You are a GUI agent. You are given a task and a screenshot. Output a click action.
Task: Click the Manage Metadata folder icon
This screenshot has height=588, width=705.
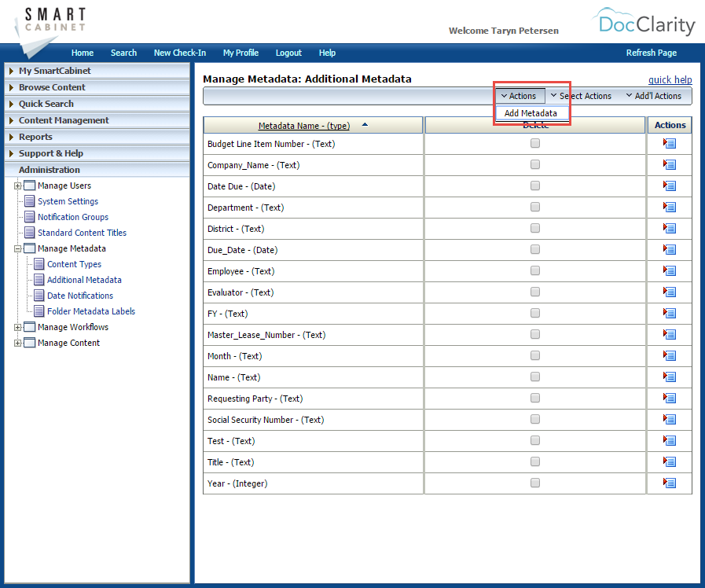pyautogui.click(x=29, y=248)
